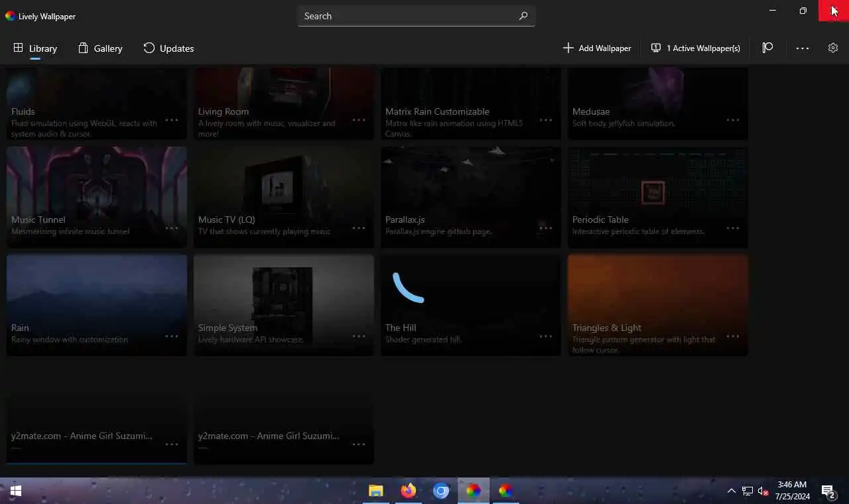Open the Living Room wallpaper options menu
The image size is (849, 504).
click(359, 120)
